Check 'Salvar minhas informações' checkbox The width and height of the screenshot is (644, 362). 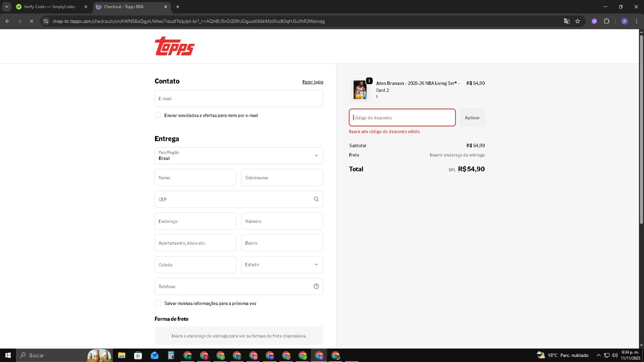coord(158,303)
